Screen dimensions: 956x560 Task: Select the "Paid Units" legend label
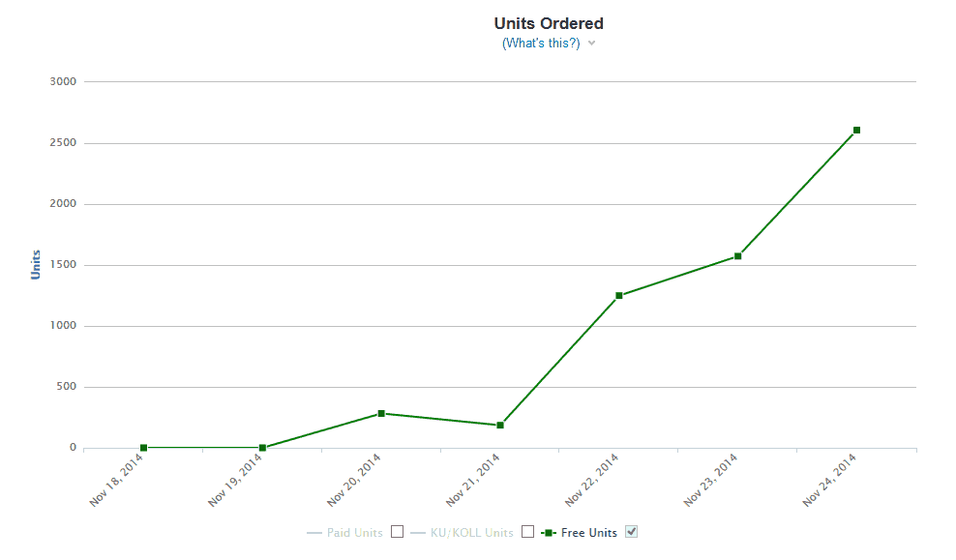pyautogui.click(x=353, y=532)
